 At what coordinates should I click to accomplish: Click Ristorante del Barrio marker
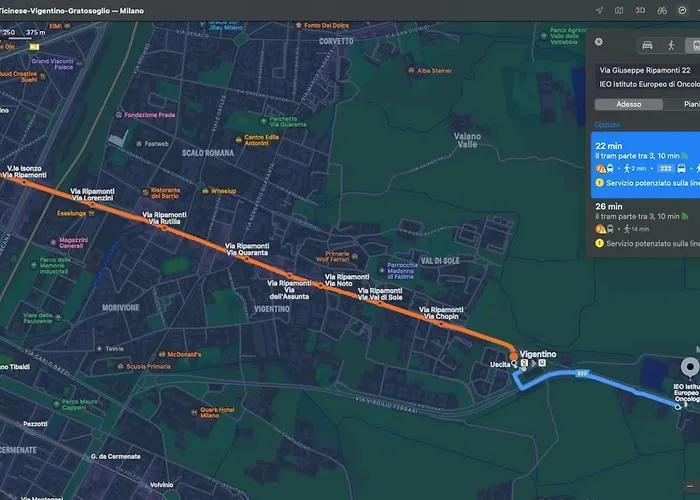[x=145, y=192]
